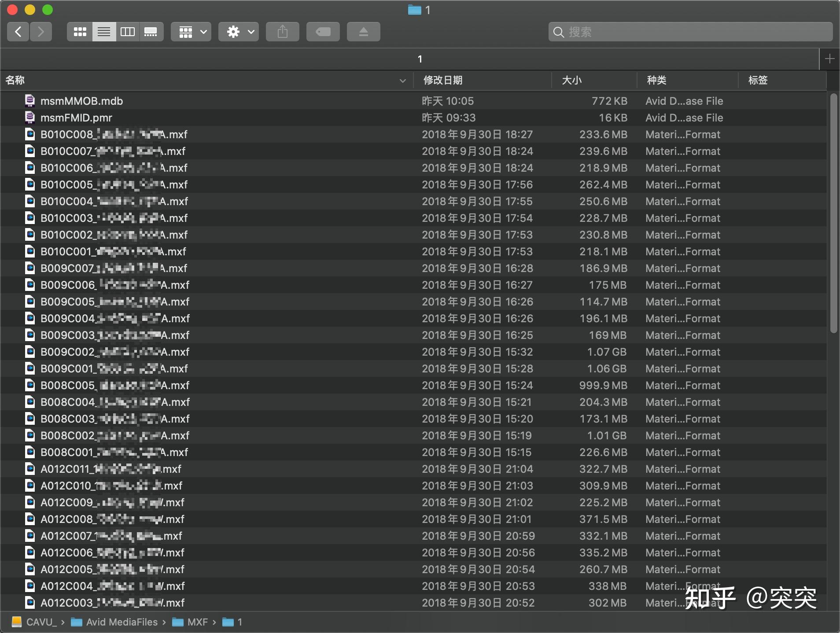Select the tab labeled 1
The height and width of the screenshot is (633, 840).
coord(420,59)
